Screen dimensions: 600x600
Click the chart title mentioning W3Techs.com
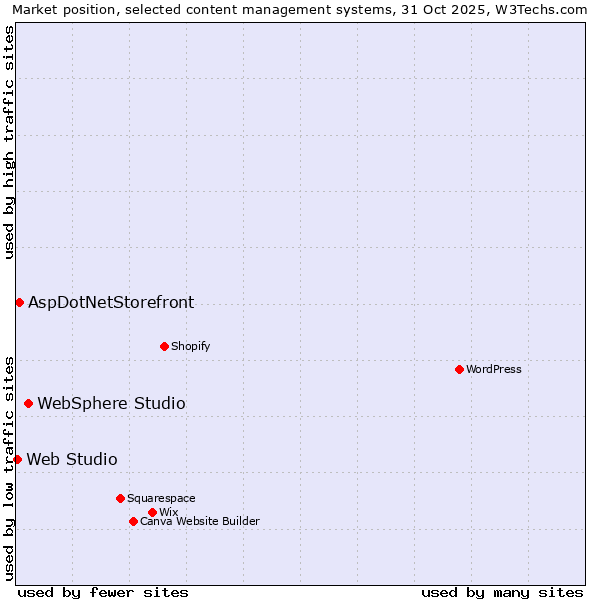pyautogui.click(x=300, y=9)
